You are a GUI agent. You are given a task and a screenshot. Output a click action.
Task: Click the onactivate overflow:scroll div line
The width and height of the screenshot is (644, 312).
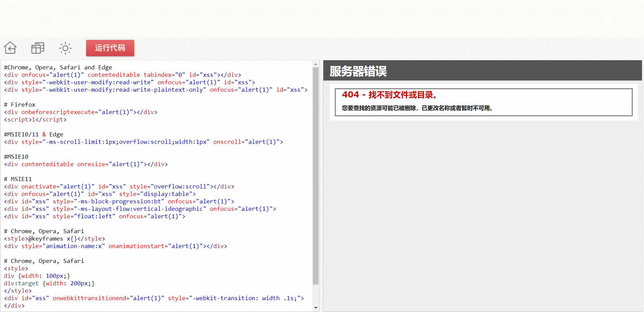(119, 186)
